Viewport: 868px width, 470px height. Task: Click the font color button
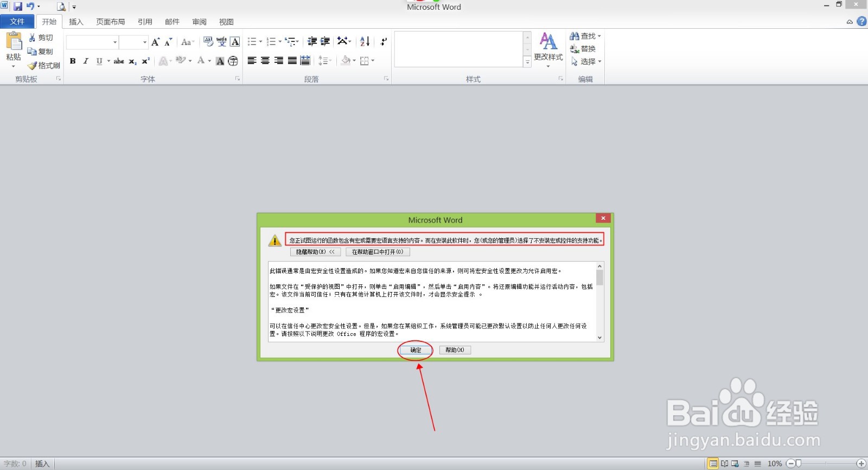point(201,60)
